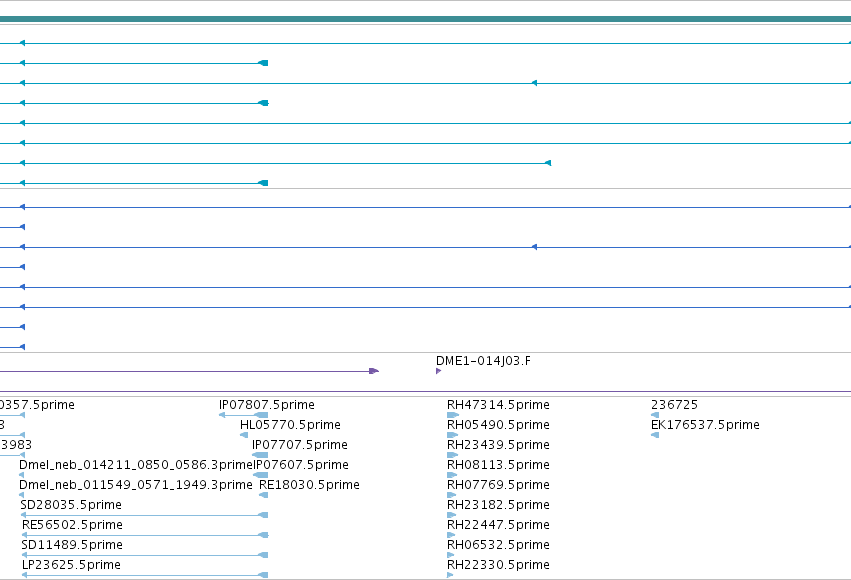Click the EK176537.5prime arrow glyph

pyautogui.click(x=655, y=435)
